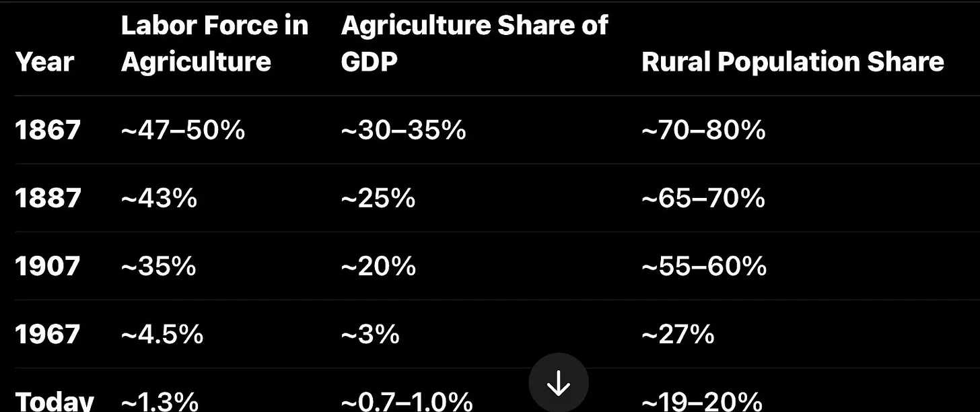Viewport: 980px width, 412px height.
Task: Click the Agriculture Share of GDP header
Action: (474, 44)
